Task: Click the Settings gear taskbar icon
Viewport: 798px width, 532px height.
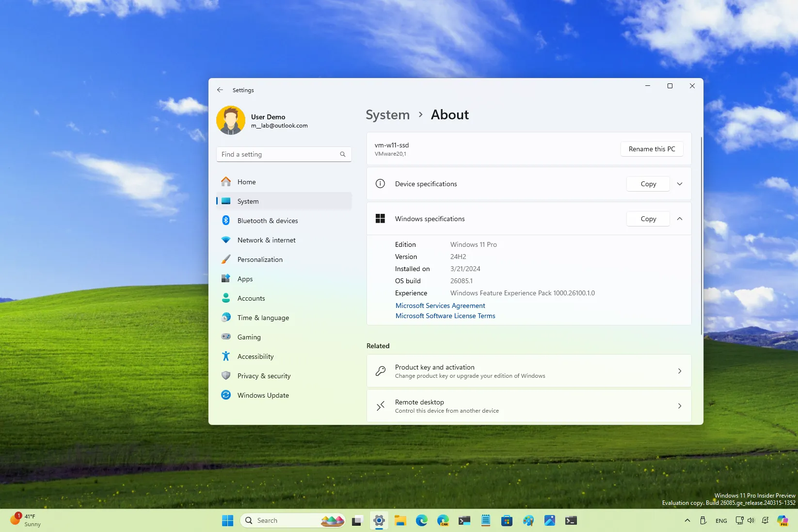Action: pyautogui.click(x=379, y=520)
